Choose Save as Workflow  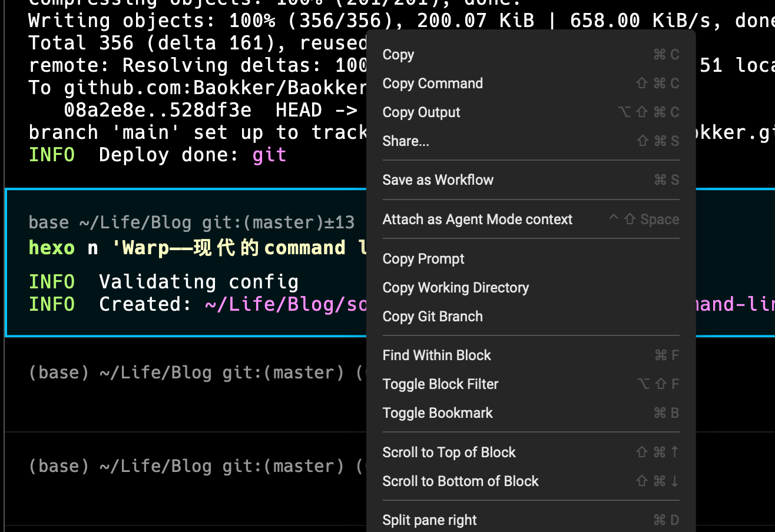531,180
